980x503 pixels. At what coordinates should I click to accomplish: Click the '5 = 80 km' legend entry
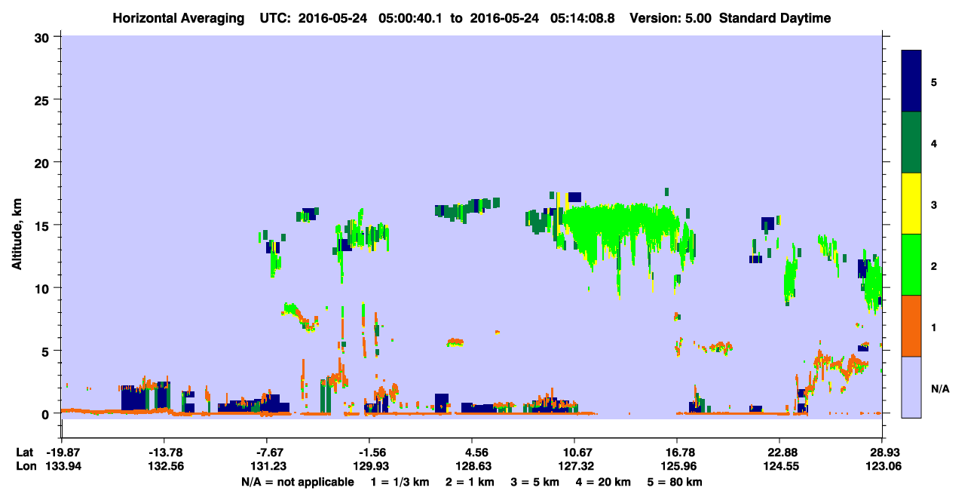[674, 481]
